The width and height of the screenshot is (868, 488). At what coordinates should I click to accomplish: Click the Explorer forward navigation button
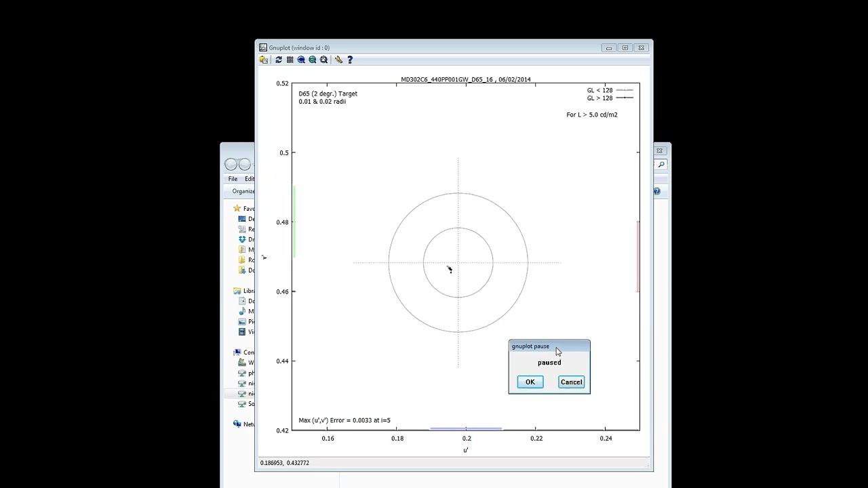245,165
